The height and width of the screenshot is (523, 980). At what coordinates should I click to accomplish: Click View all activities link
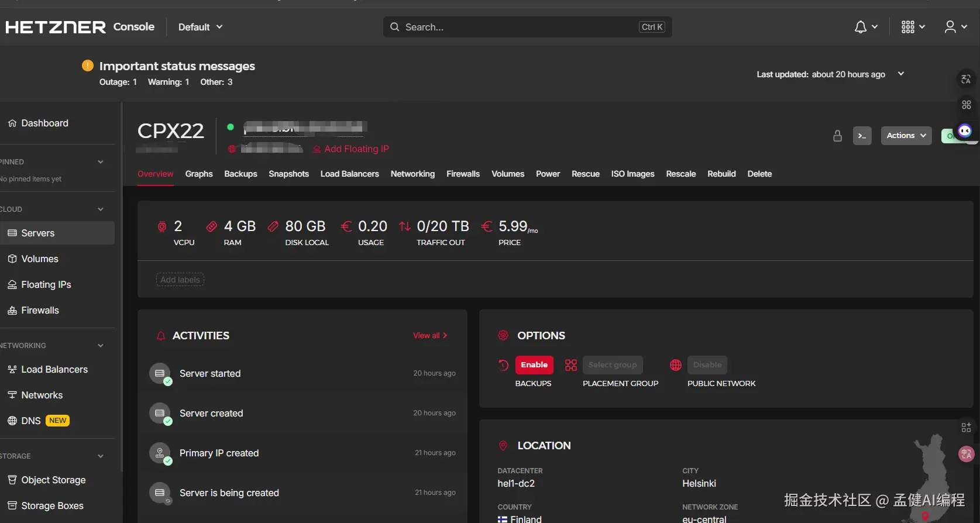pos(430,336)
